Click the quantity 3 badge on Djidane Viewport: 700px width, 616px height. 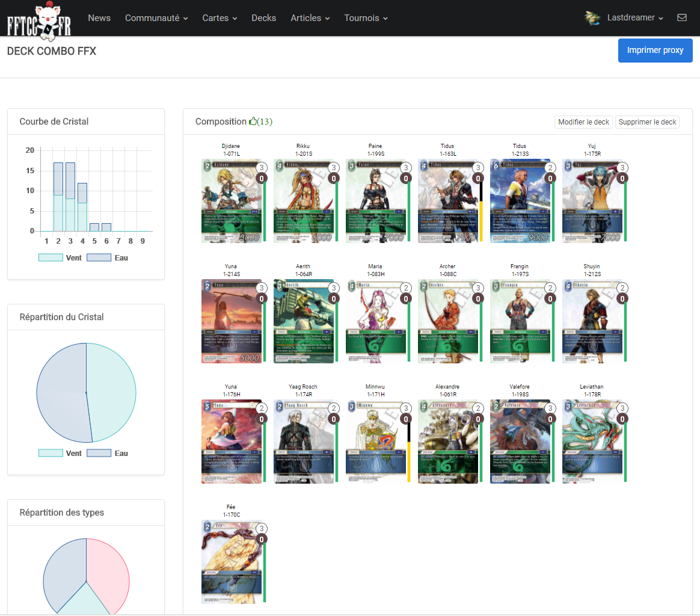[x=262, y=167]
